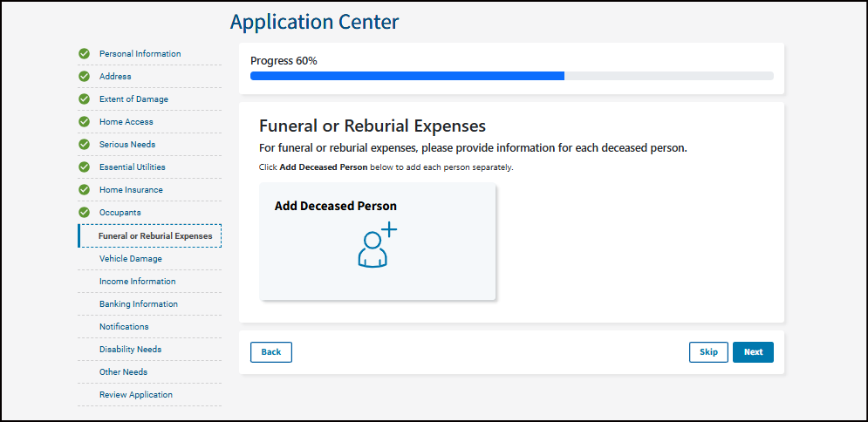Screen dimensions: 868x422
Task: Click green checkmark beside Personal Information
Action: (85, 54)
